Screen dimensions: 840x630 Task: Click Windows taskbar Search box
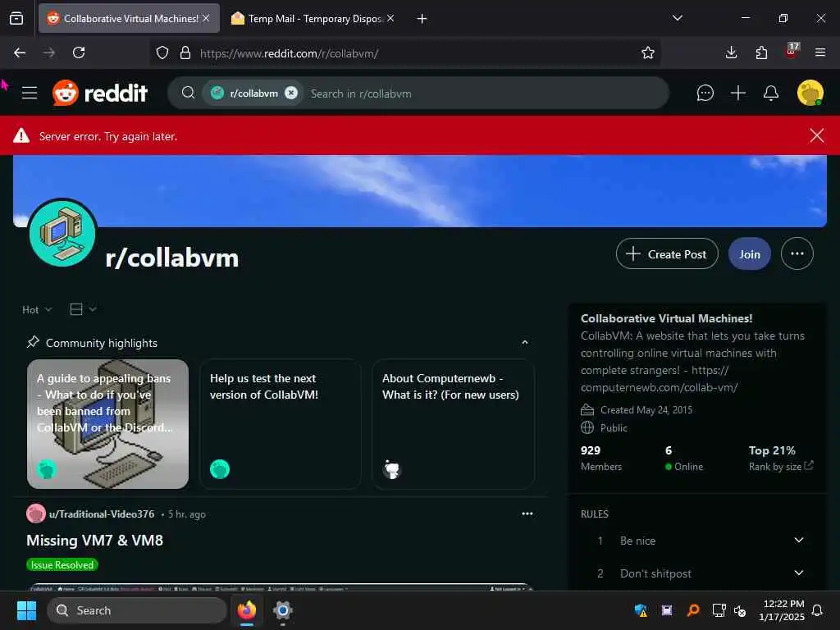pos(137,610)
